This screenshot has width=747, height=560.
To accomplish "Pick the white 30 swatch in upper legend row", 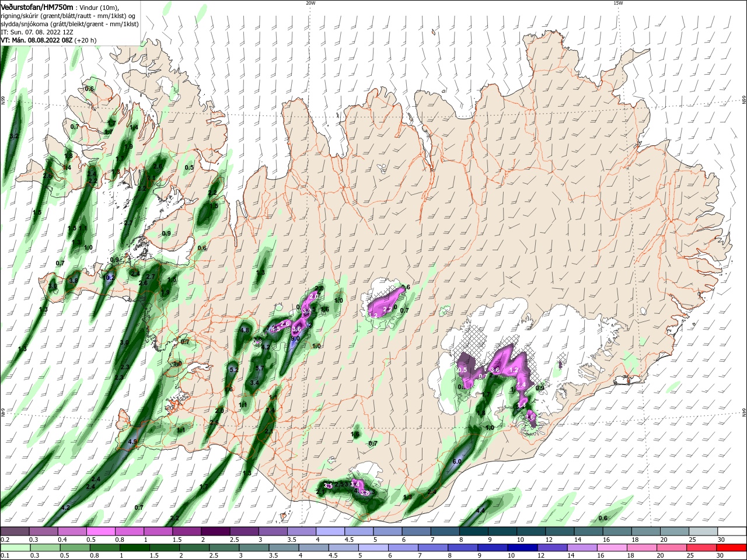I will pos(732,531).
